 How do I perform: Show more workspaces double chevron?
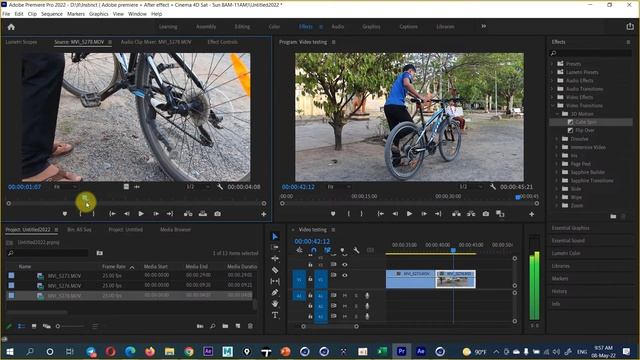point(483,27)
